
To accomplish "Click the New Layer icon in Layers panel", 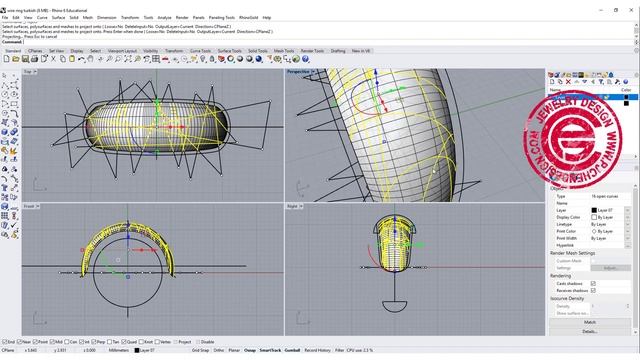I will (x=552, y=82).
